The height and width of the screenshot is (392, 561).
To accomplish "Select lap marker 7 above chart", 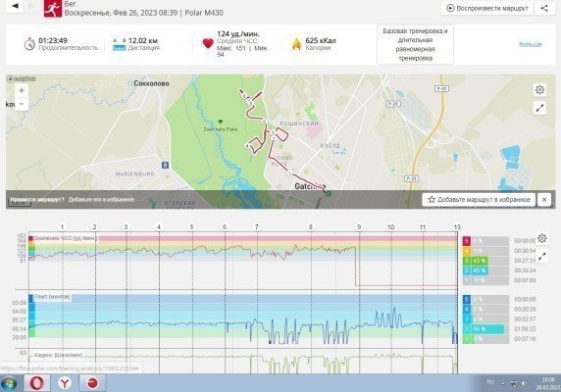I will [x=257, y=227].
